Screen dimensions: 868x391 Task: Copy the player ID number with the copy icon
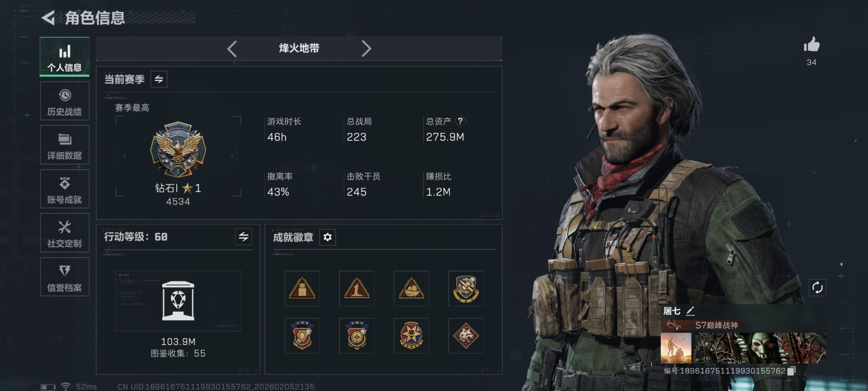tap(791, 371)
